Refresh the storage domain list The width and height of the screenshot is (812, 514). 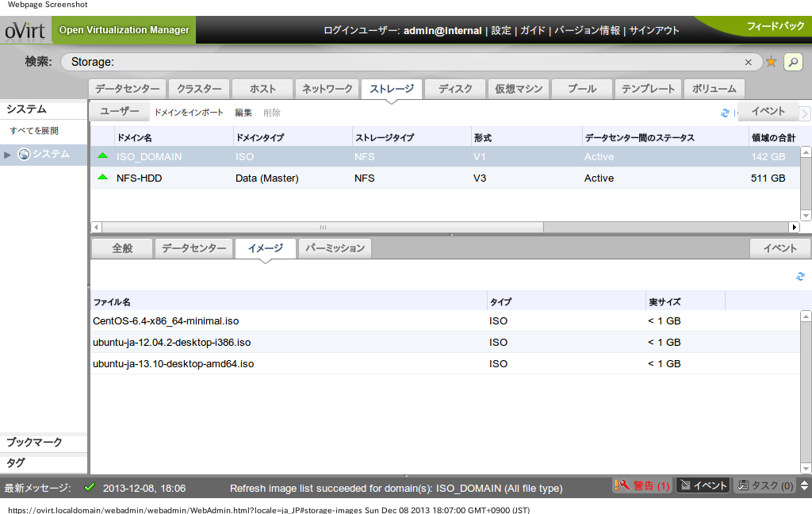coord(725,113)
